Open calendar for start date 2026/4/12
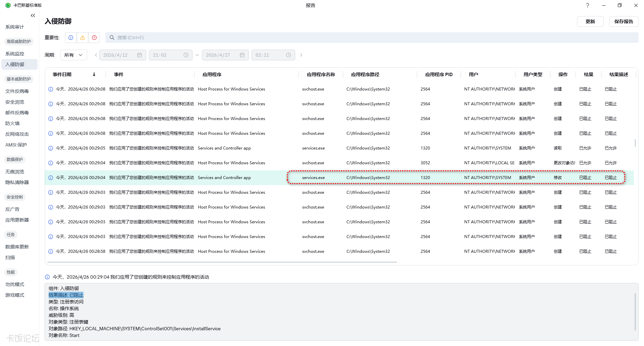This screenshot has height=346, width=644. (140, 55)
